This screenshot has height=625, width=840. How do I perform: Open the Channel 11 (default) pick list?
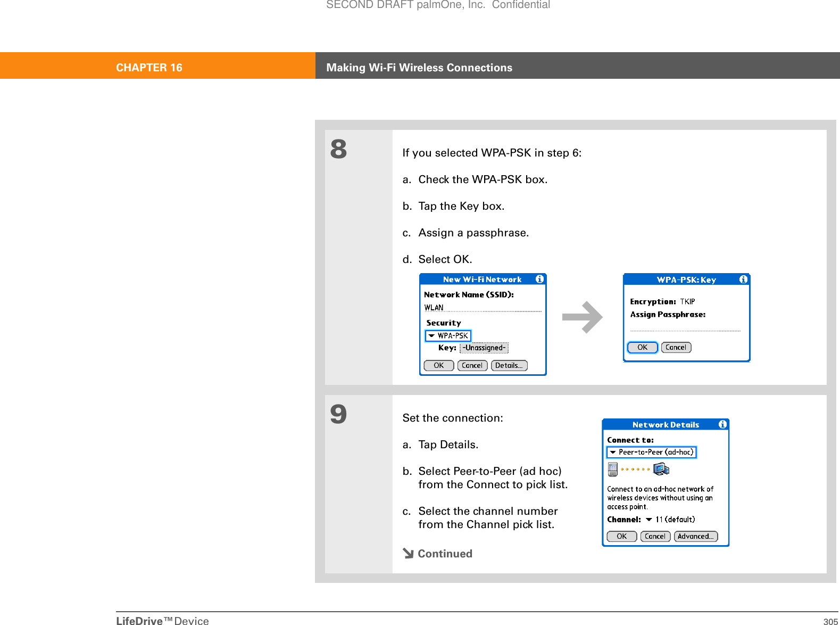point(670,520)
